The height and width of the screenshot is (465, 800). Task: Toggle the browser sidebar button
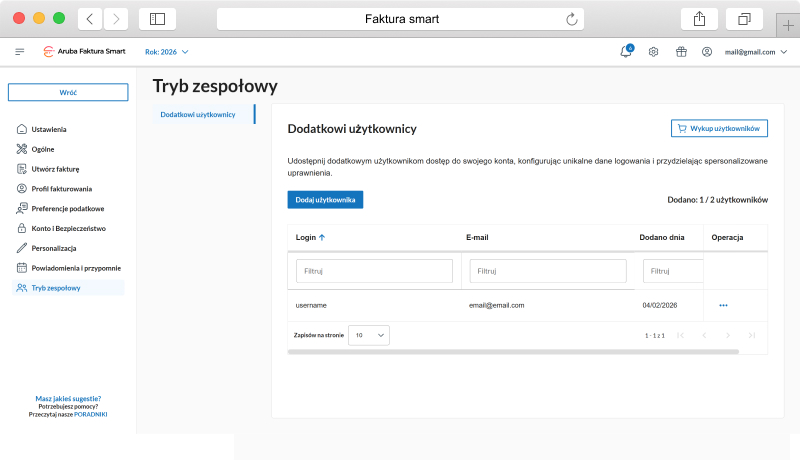point(157,19)
